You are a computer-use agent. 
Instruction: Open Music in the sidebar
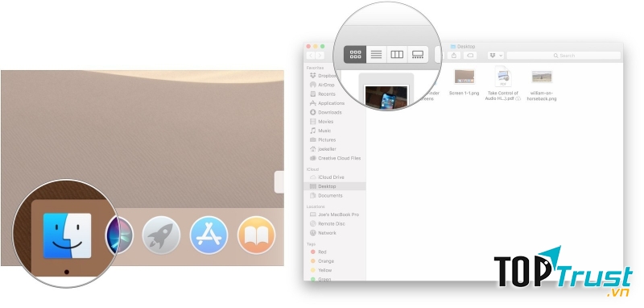320,131
